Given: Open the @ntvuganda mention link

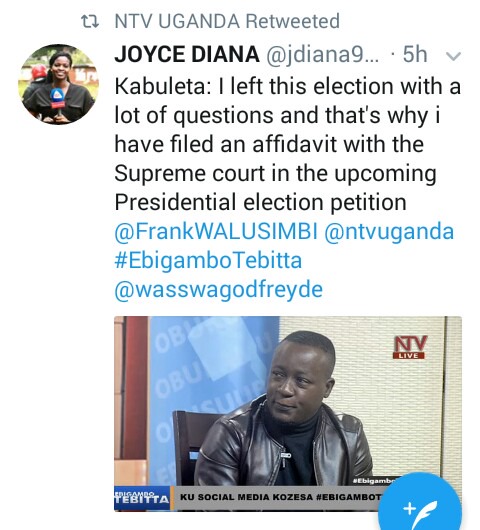Looking at the screenshot, I should 389,232.
